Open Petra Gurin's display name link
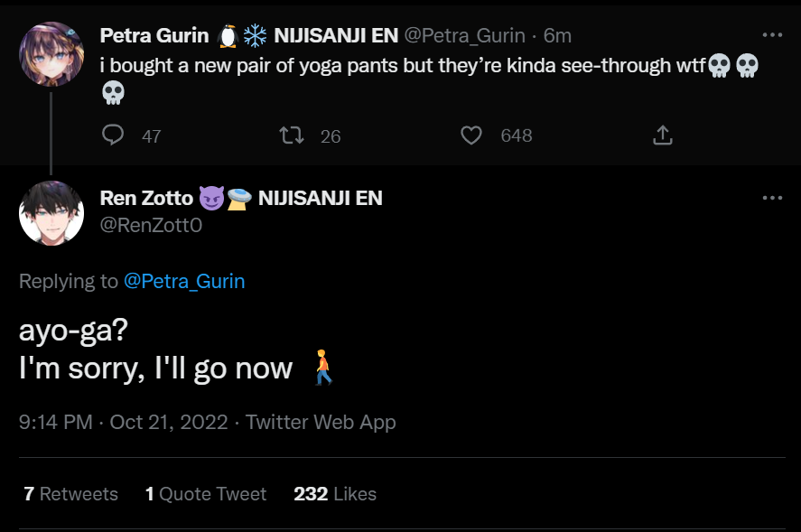This screenshot has width=801, height=532. pos(154,35)
